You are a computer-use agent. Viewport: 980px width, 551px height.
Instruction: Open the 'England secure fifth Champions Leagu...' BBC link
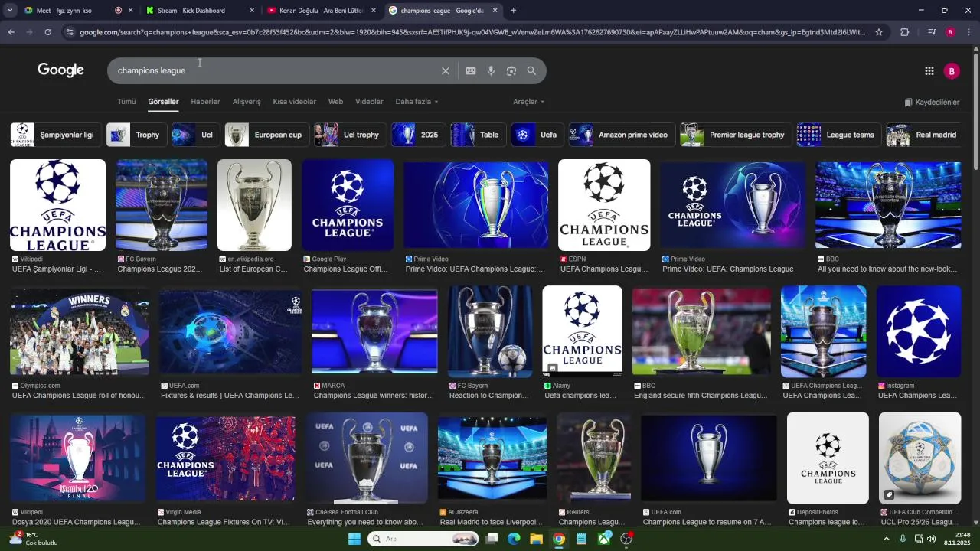click(x=701, y=396)
